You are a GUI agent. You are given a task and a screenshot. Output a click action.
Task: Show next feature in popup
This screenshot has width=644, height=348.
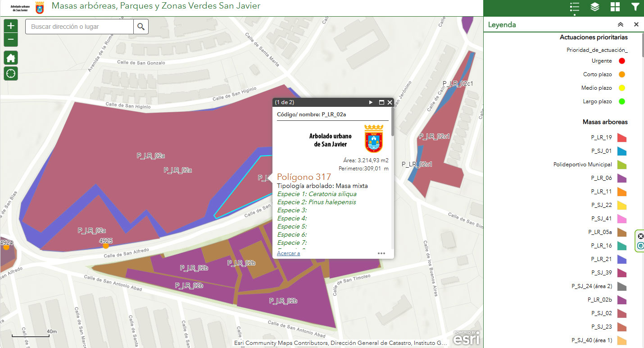[371, 102]
